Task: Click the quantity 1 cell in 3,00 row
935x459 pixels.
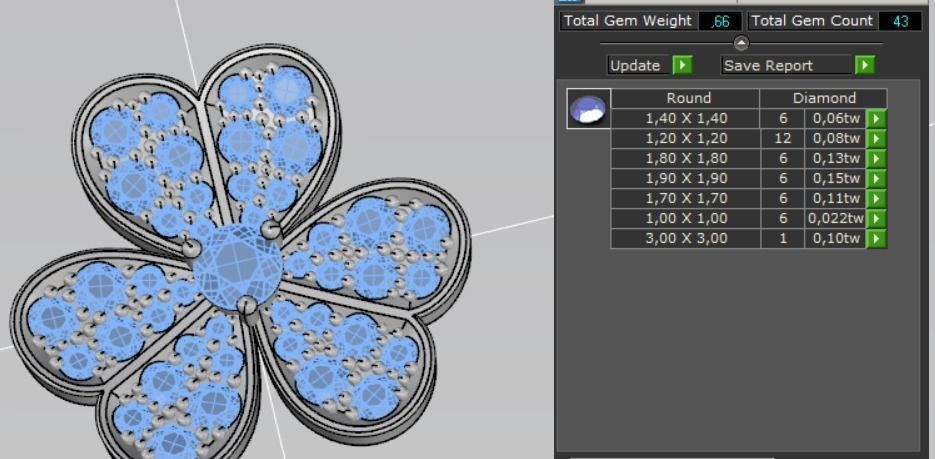Action: point(782,239)
